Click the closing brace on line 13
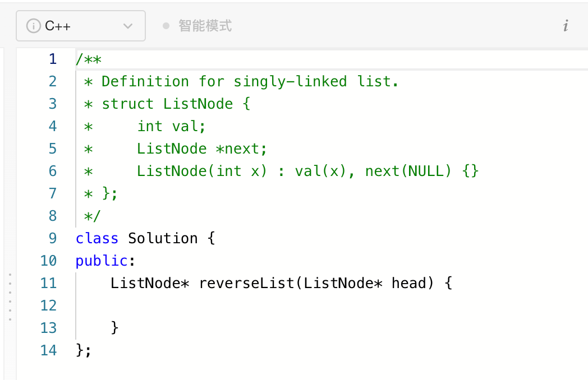 click(115, 328)
